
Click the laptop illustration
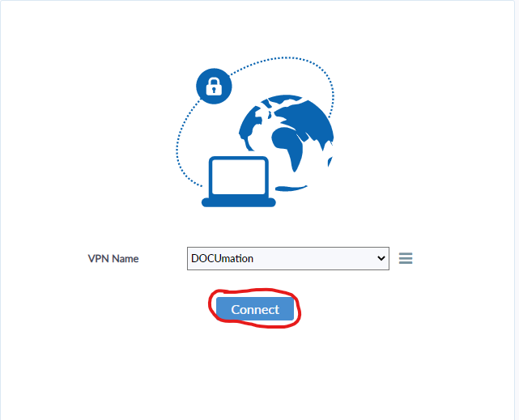pos(239,181)
